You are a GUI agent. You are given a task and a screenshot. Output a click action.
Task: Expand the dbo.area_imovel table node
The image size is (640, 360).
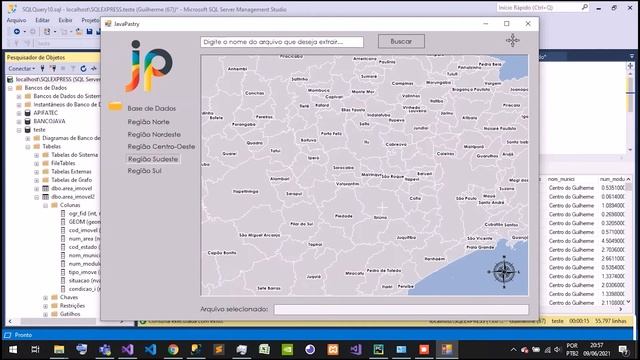click(37, 189)
